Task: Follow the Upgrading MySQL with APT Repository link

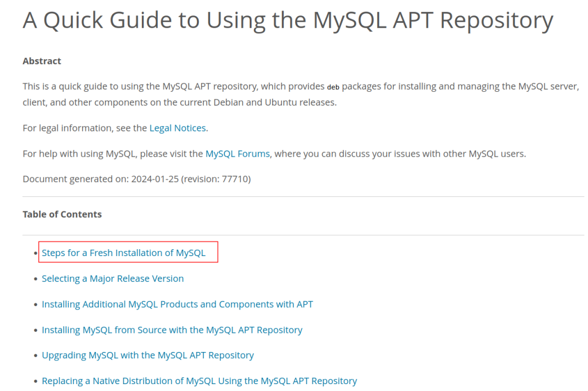Action: [x=148, y=355]
